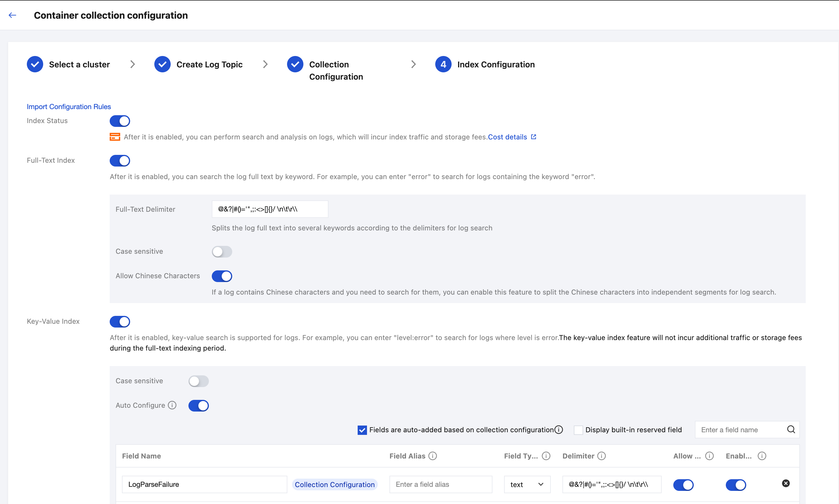The width and height of the screenshot is (839, 504).
Task: Remove the LogParseFailure row with the X icon
Action: click(786, 483)
